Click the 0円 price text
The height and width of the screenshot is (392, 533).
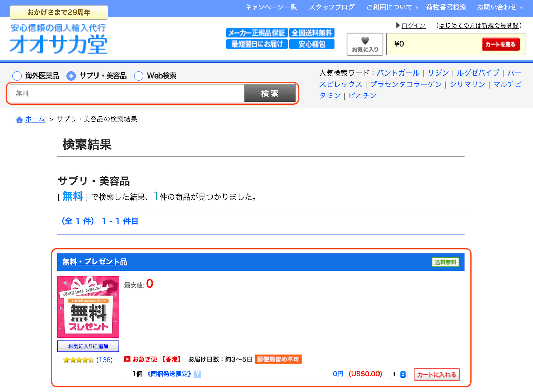pyautogui.click(x=338, y=374)
